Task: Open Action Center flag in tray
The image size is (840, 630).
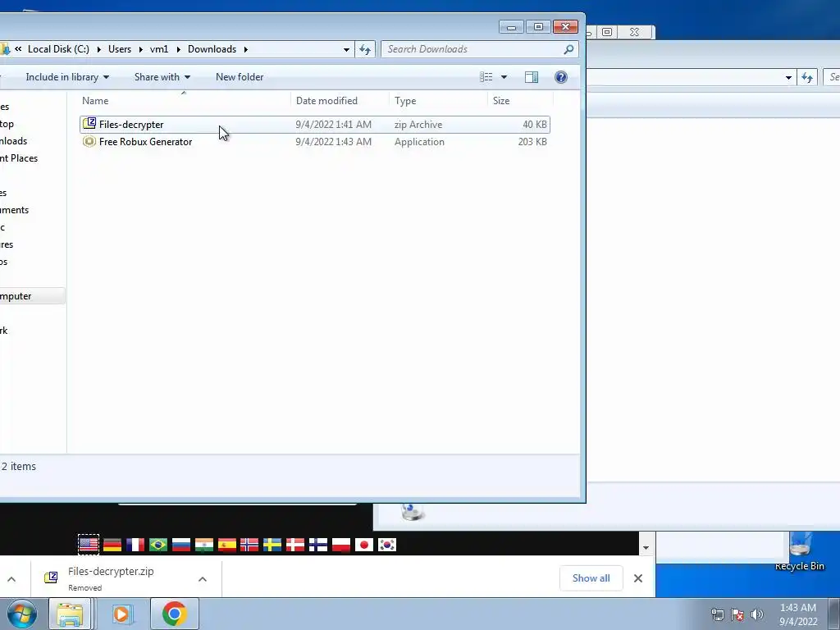Action: coord(737,614)
